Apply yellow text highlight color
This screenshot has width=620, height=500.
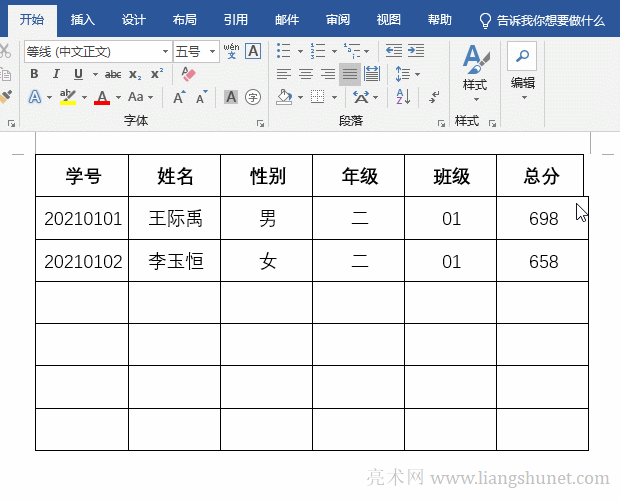click(x=68, y=97)
